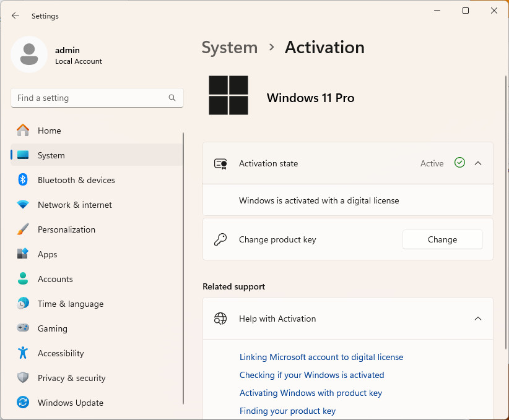
Task: Click the green Active checkmark icon
Action: coord(459,163)
